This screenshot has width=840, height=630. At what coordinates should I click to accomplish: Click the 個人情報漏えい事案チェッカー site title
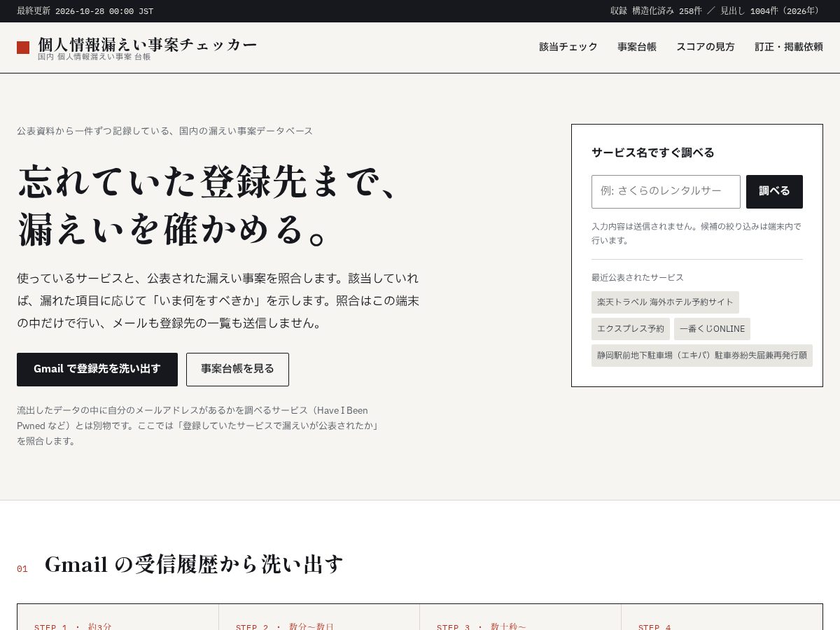pyautogui.click(x=148, y=44)
